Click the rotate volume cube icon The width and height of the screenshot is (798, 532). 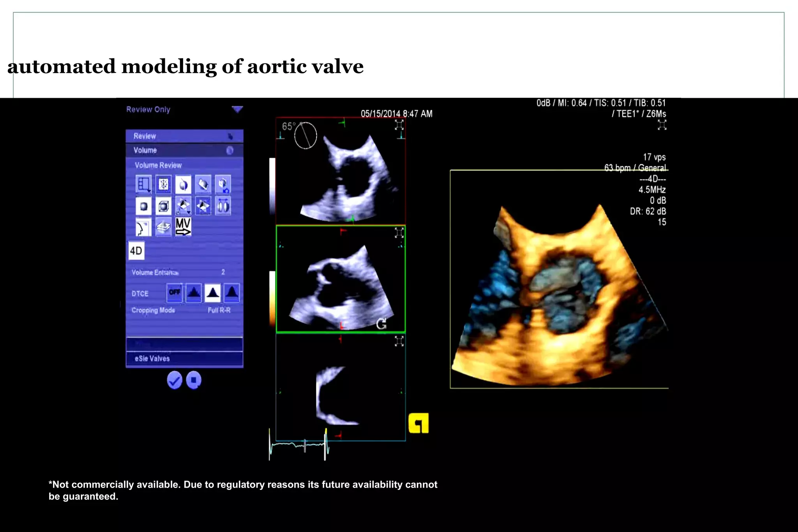[223, 184]
